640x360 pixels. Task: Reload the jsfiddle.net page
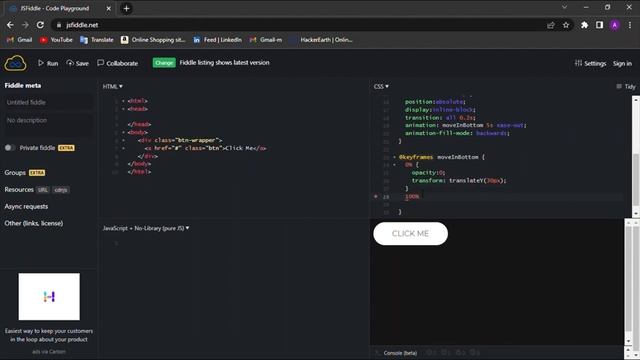point(40,25)
